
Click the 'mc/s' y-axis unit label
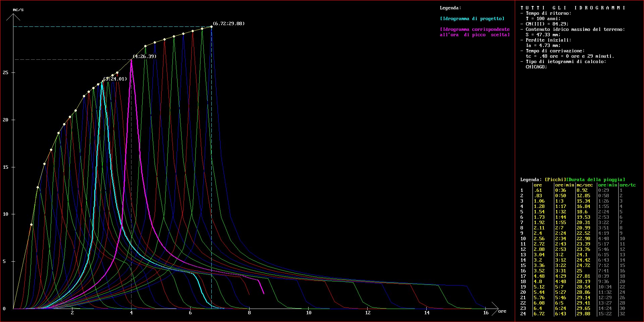[18, 9]
